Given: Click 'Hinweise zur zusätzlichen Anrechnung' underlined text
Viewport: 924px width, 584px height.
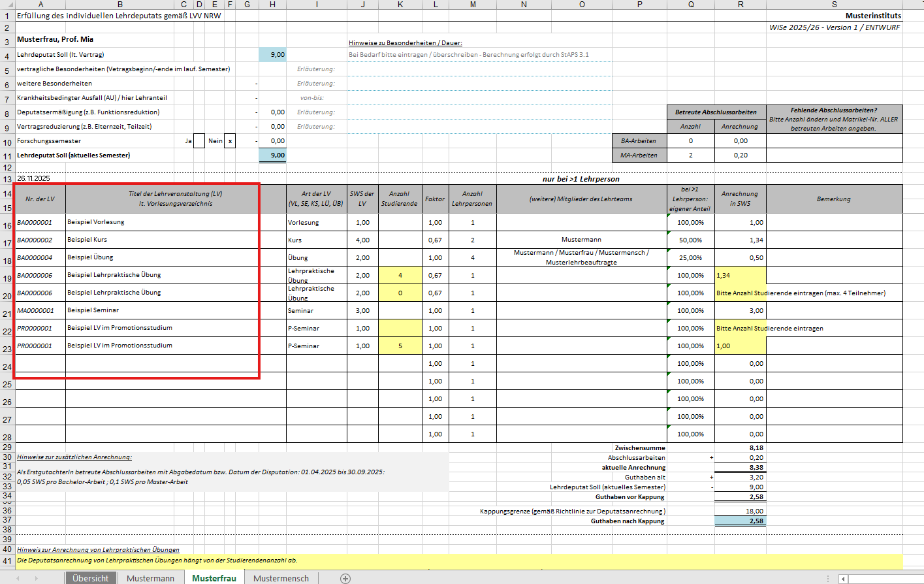Looking at the screenshot, I should tap(74, 457).
